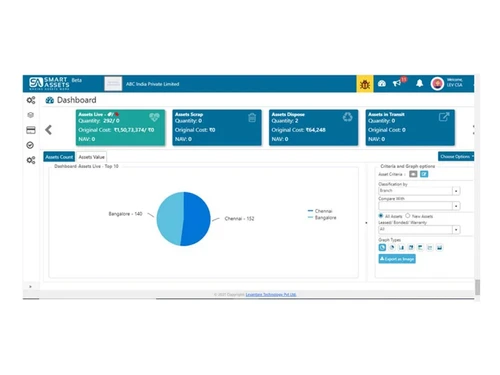Expand sidebar with bottom arrow
Screen dimensions: 500x375
coord(30,286)
